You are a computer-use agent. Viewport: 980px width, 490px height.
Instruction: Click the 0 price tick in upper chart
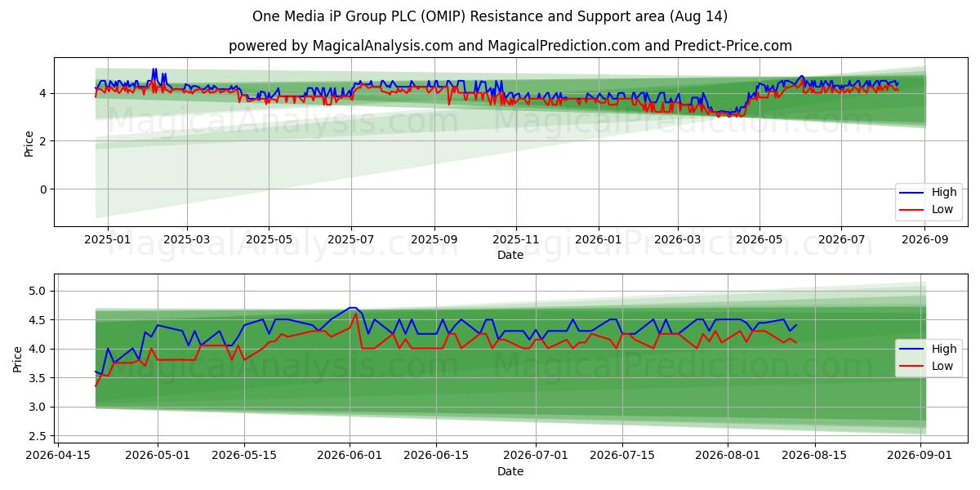pyautogui.click(x=44, y=189)
